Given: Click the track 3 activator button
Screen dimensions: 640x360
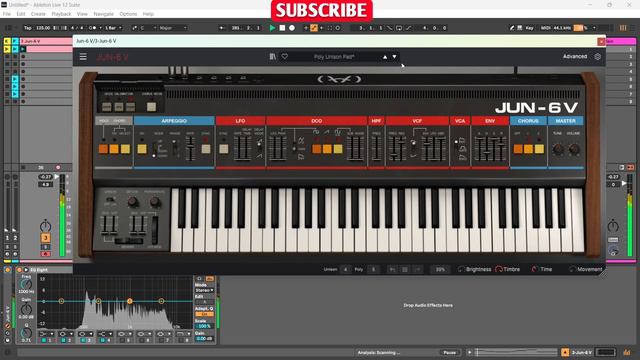Looking at the screenshot, I should [x=45, y=238].
